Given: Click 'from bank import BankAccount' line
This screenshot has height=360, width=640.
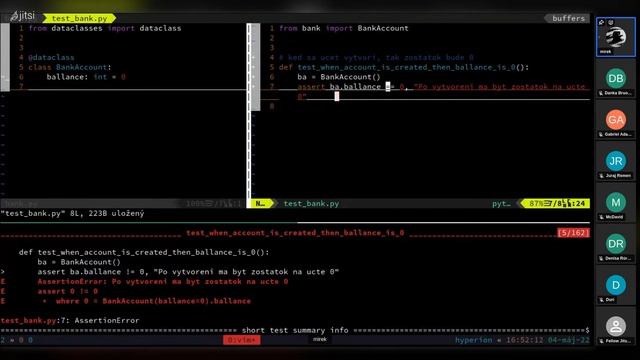Looking at the screenshot, I should click(x=344, y=28).
